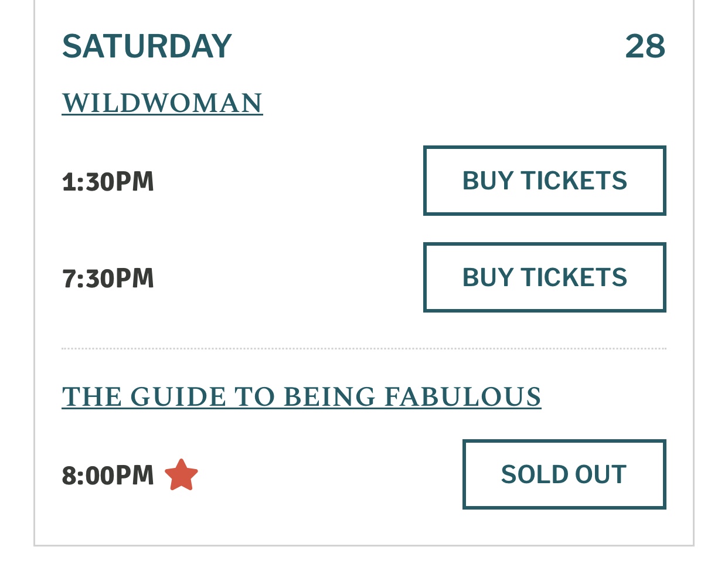The image size is (728, 577).
Task: Select the 1:30PM showtime label
Action: tap(108, 182)
